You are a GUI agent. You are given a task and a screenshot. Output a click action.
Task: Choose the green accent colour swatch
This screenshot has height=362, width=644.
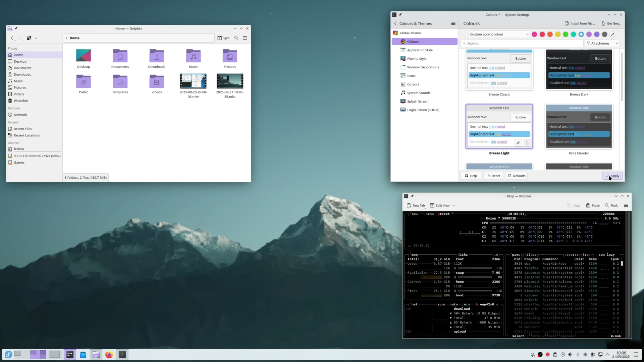[x=566, y=35]
